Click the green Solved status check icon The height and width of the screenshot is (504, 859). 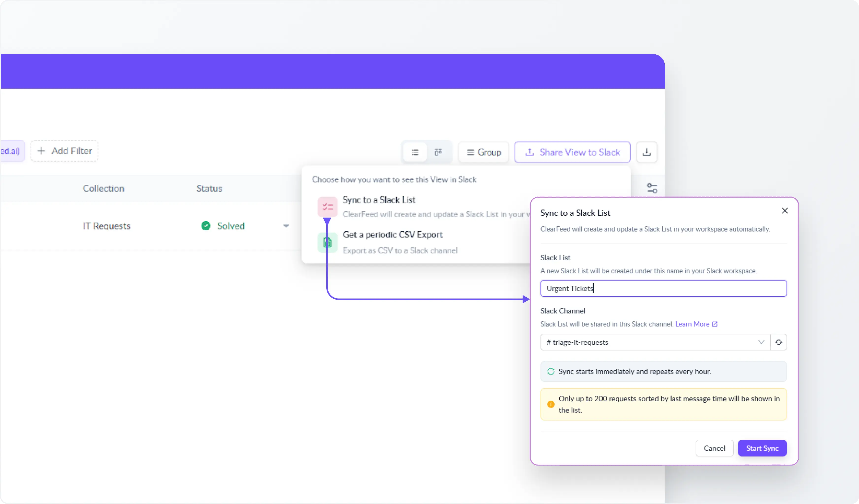tap(206, 225)
